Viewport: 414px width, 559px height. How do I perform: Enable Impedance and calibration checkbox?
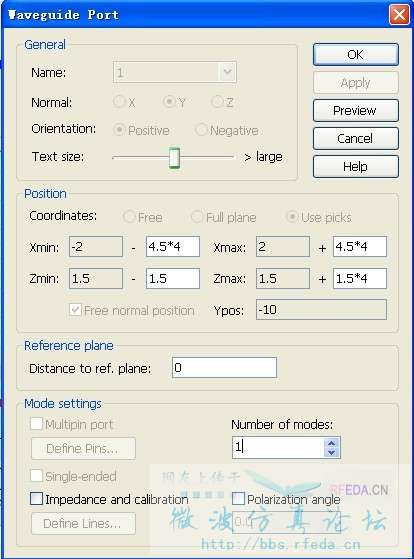click(36, 498)
